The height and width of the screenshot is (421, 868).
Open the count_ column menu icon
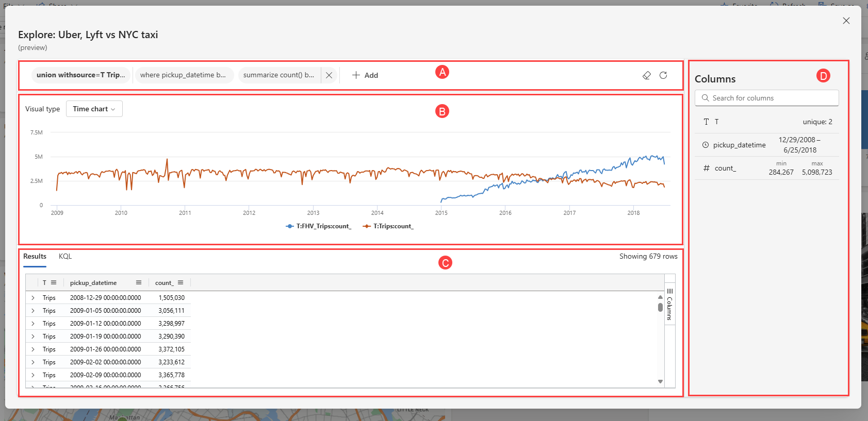(181, 282)
